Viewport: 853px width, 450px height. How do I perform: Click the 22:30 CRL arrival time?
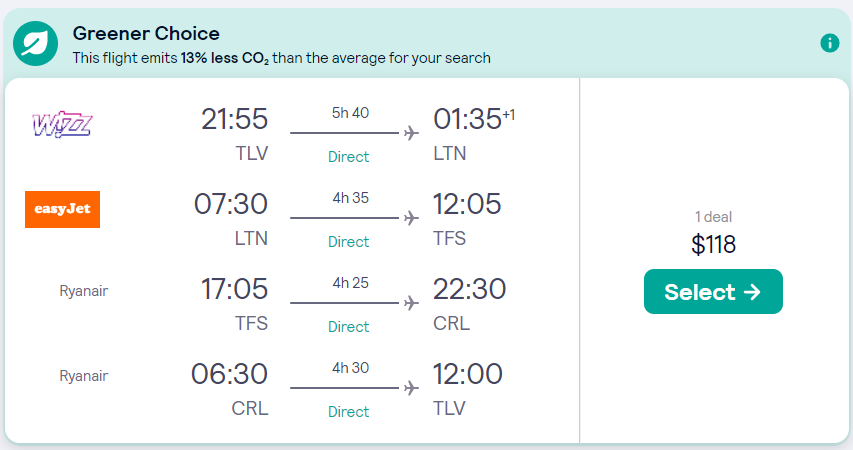click(x=469, y=289)
